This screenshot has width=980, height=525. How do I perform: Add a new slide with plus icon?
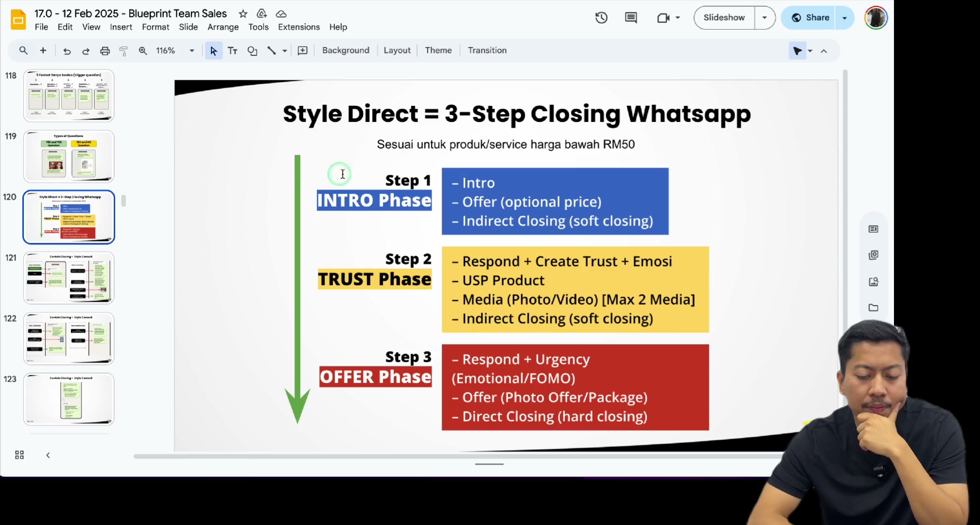(x=43, y=51)
